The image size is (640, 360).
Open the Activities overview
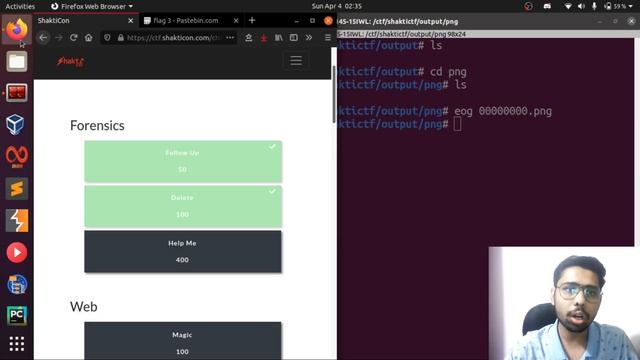coord(20,6)
